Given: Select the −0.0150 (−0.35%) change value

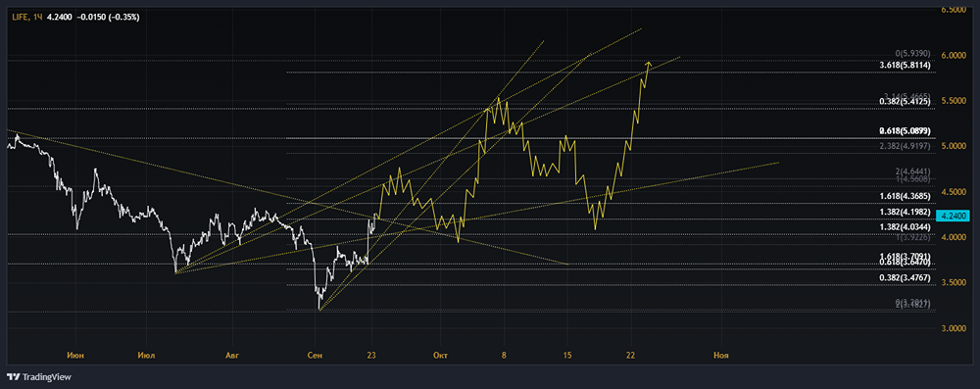Looking at the screenshot, I should 108,17.
